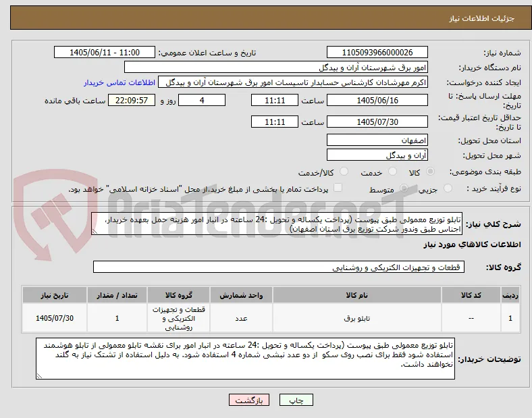Select the جزیی purchase type radio
The image size is (532, 418).
coord(448,188)
